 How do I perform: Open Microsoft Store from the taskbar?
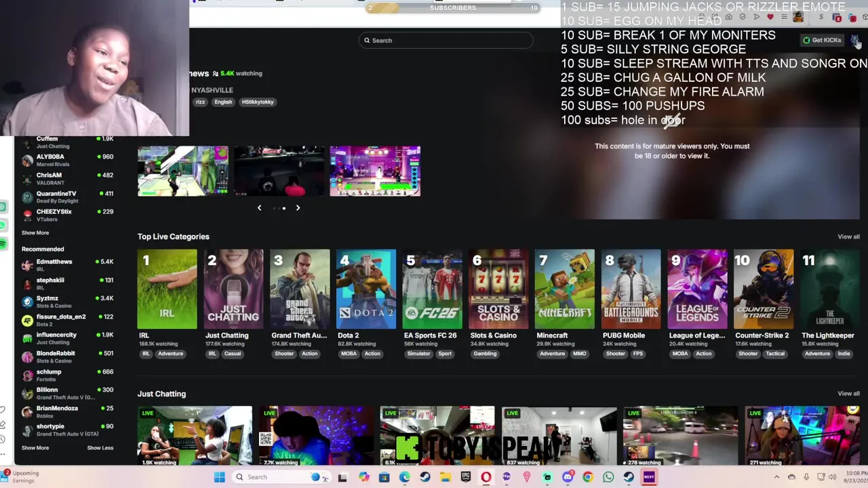point(384,477)
